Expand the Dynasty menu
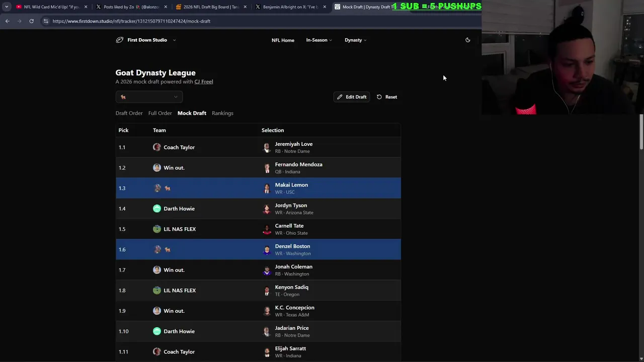This screenshot has height=362, width=644. point(355,40)
